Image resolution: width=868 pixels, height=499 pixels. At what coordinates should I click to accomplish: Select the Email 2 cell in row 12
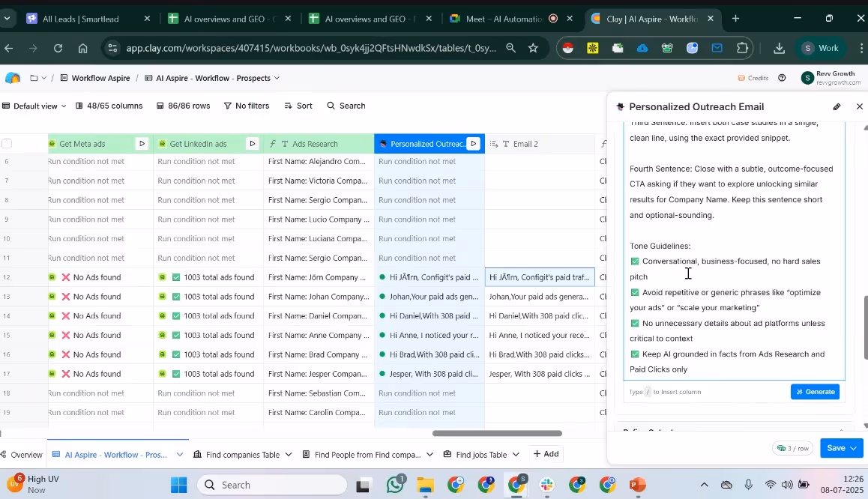tap(540, 277)
